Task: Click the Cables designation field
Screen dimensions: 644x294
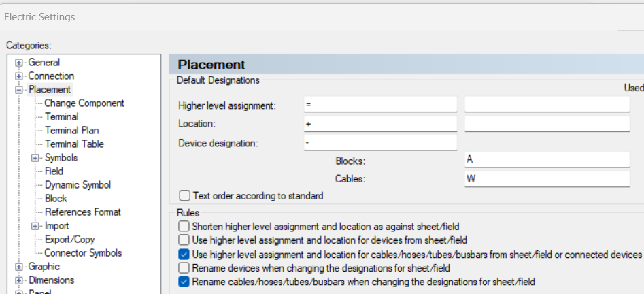Action: pyautogui.click(x=547, y=179)
